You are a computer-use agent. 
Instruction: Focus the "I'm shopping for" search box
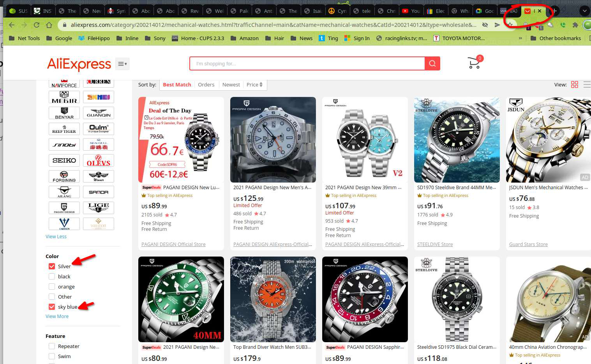(307, 63)
